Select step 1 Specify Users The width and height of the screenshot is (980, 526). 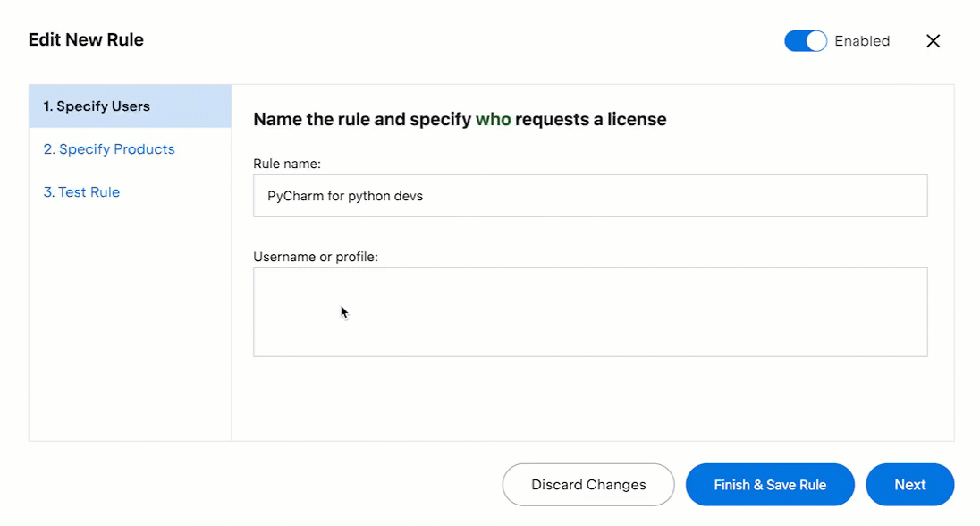pyautogui.click(x=96, y=106)
